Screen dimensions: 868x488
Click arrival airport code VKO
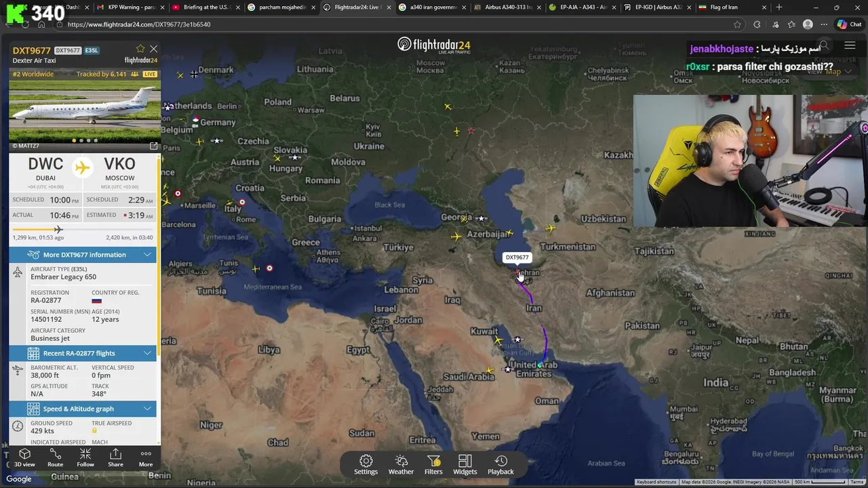(119, 164)
